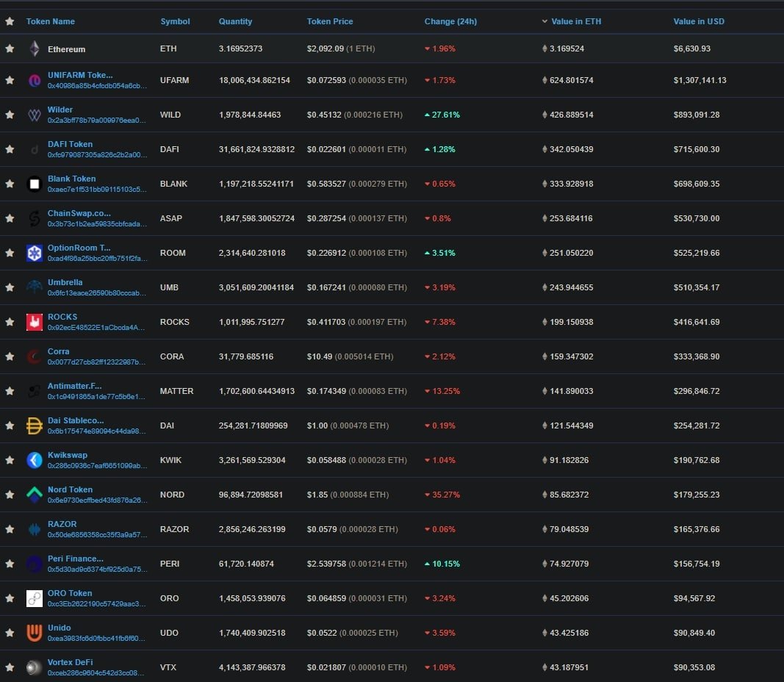
Task: Click the Corra token logo icon
Action: point(34,356)
